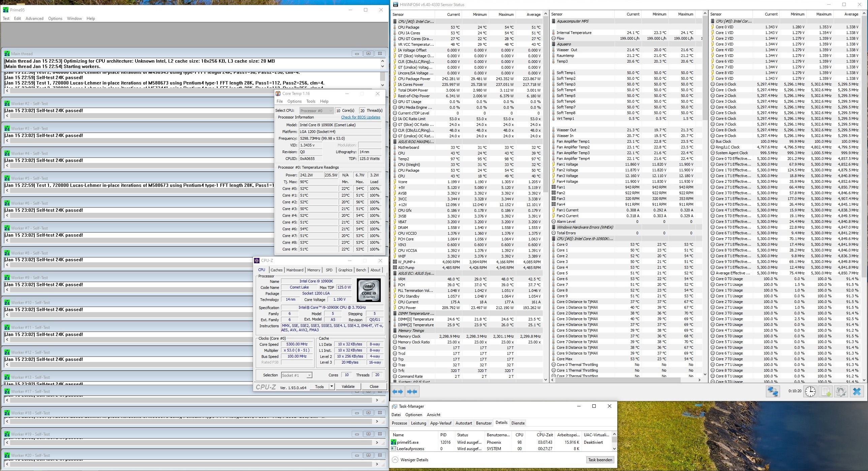Viewport: 868px width, 471px height.
Task: Minimize the Main thread sub-window
Action: tap(357, 54)
